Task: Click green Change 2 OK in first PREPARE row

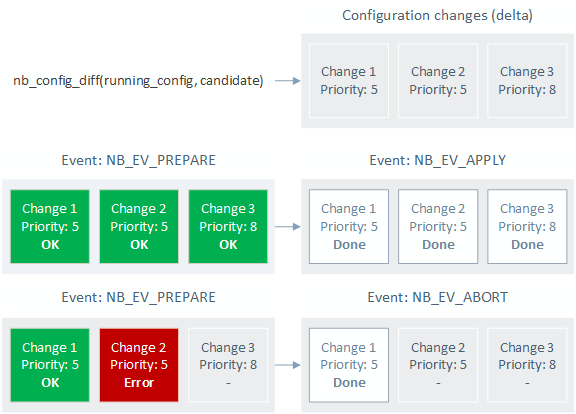Action: [x=139, y=226]
